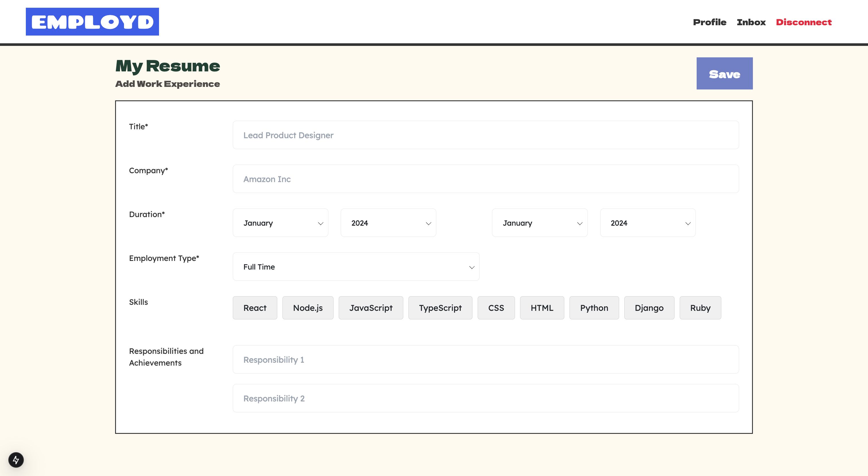Focus the Company input field
Viewport: 868px width, 476px height.
point(486,179)
